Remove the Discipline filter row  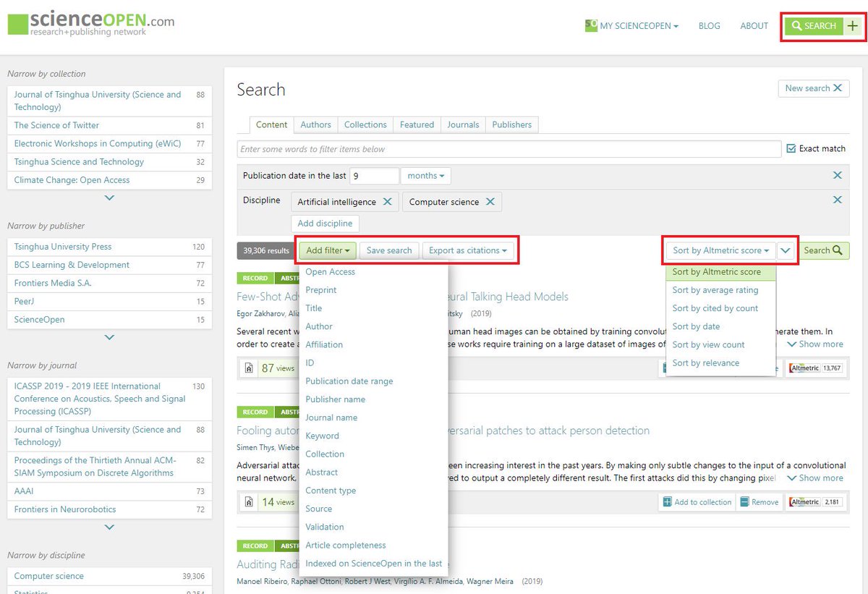838,200
